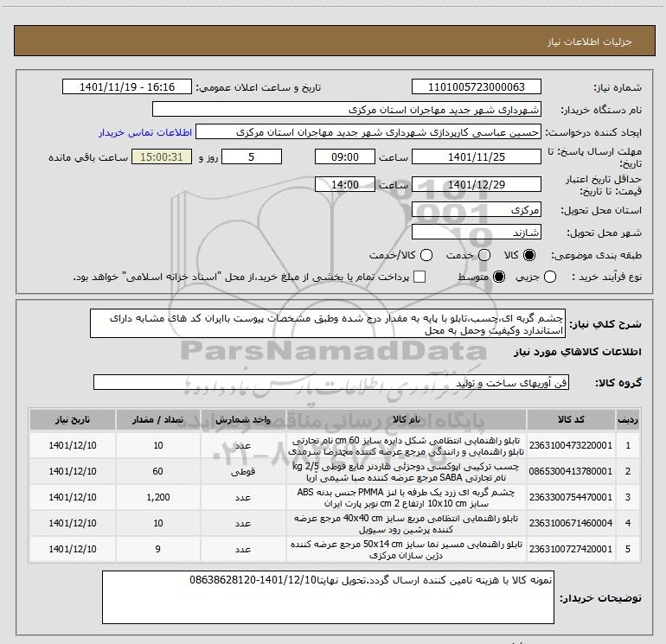Click the buyer organization name field
Screen dimensions: 666x644
point(347,110)
